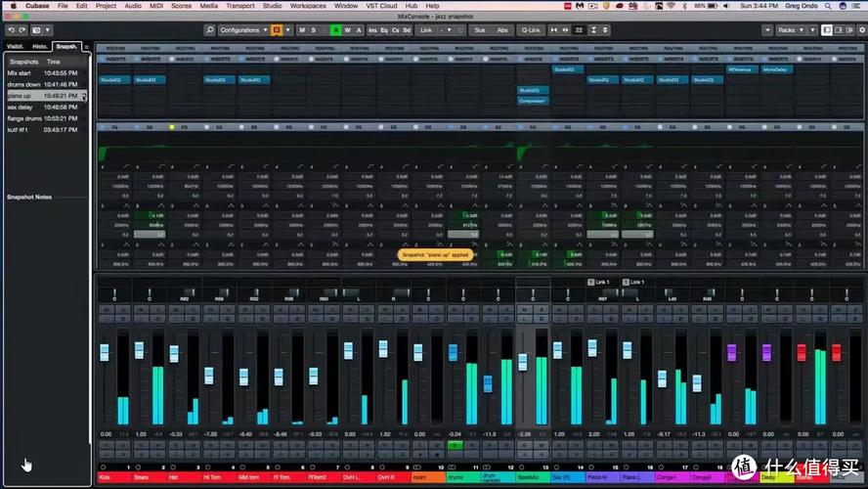This screenshot has height=489, width=868.
Task: Open the Transport menu
Action: [x=240, y=6]
